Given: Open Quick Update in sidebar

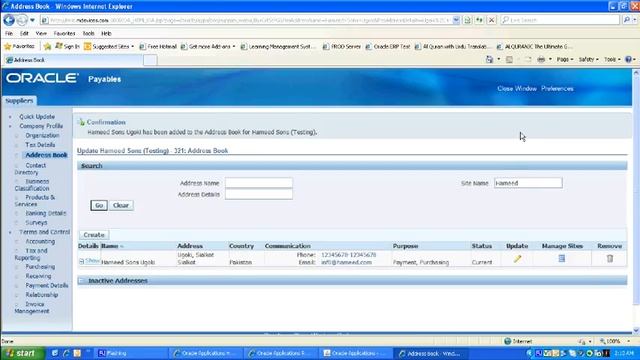Looking at the screenshot, I should (x=37, y=117).
